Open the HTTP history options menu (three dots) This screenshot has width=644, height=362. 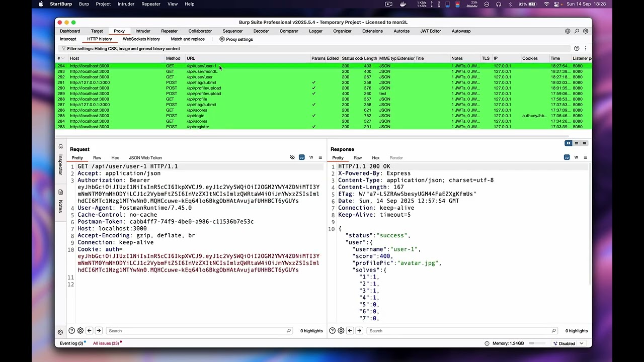pos(585,49)
